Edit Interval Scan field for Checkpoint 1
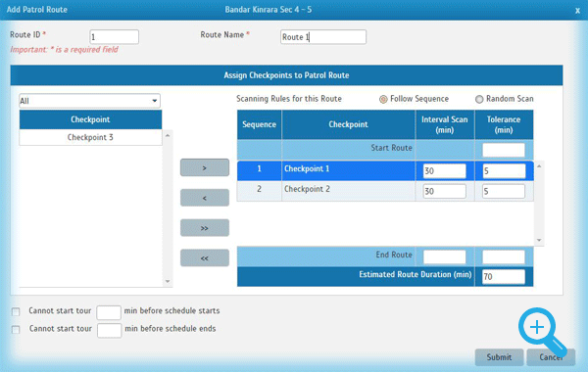588x372 pixels. click(444, 171)
